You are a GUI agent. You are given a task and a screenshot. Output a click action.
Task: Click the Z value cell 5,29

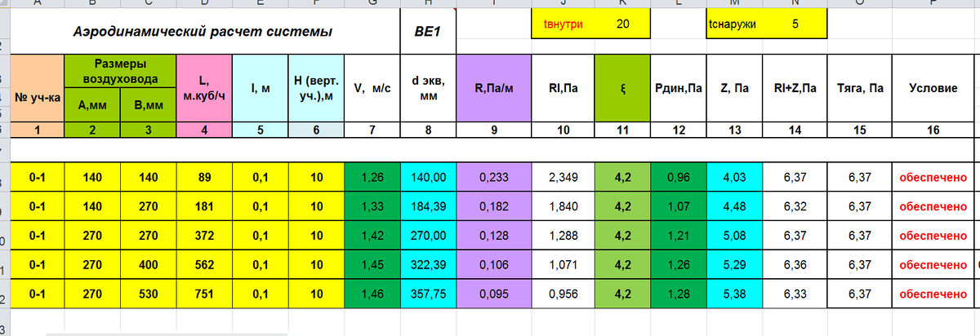(735, 265)
